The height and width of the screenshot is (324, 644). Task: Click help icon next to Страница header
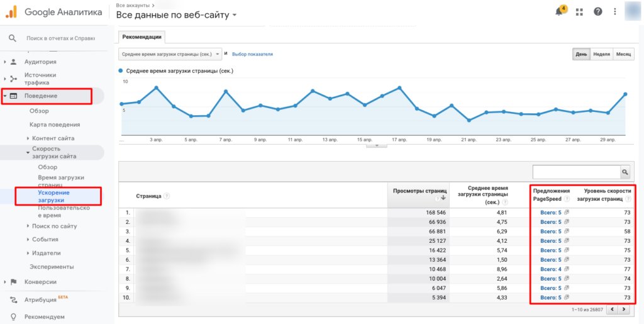pos(165,196)
